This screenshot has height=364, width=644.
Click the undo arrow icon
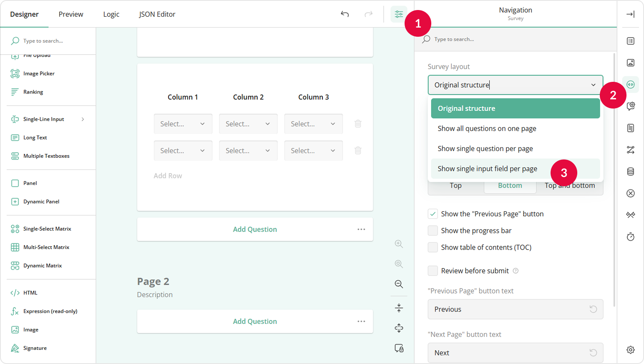(345, 14)
